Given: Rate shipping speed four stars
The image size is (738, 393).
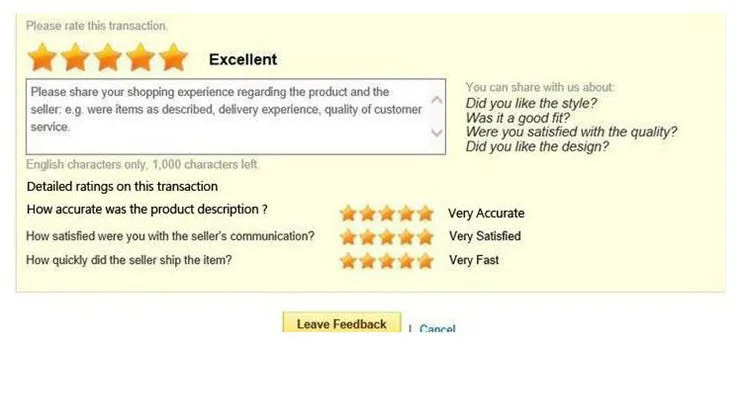Looking at the screenshot, I should tap(406, 260).
